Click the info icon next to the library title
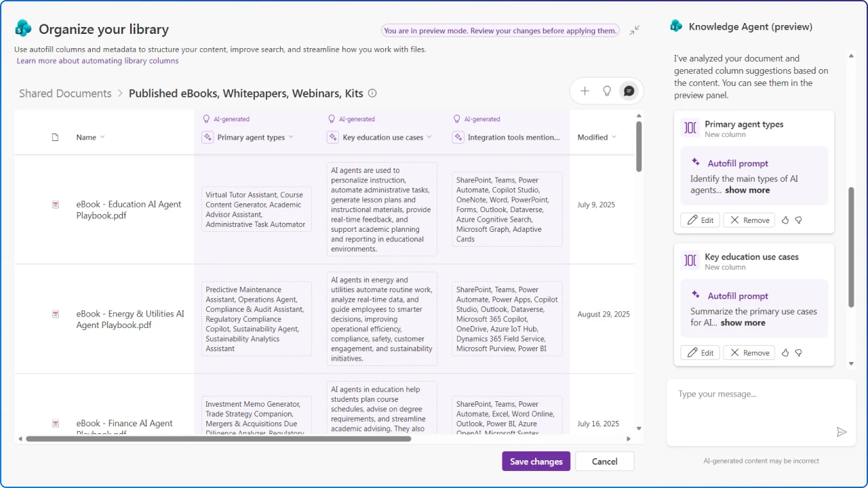Viewport: 868px width, 488px height. (372, 94)
